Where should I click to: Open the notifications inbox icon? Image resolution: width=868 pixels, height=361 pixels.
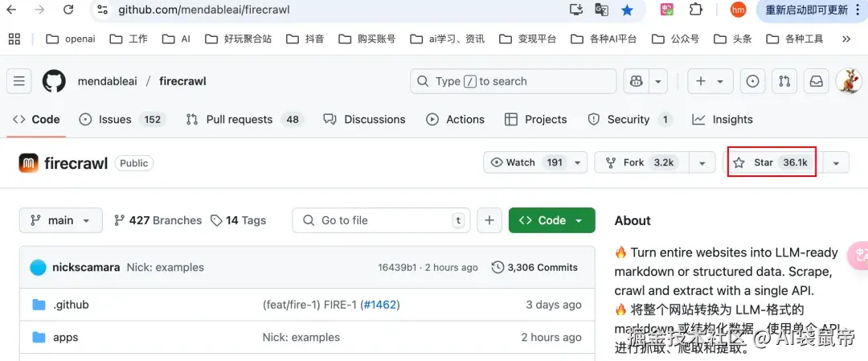[816, 81]
